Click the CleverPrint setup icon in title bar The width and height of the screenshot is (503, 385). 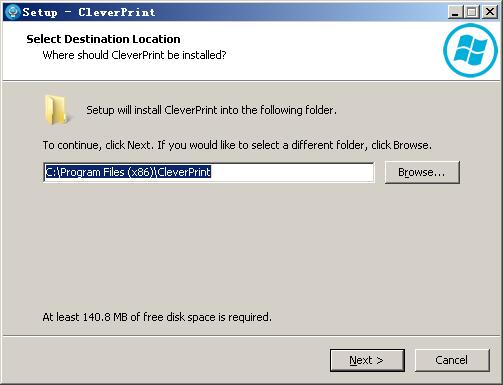click(13, 12)
